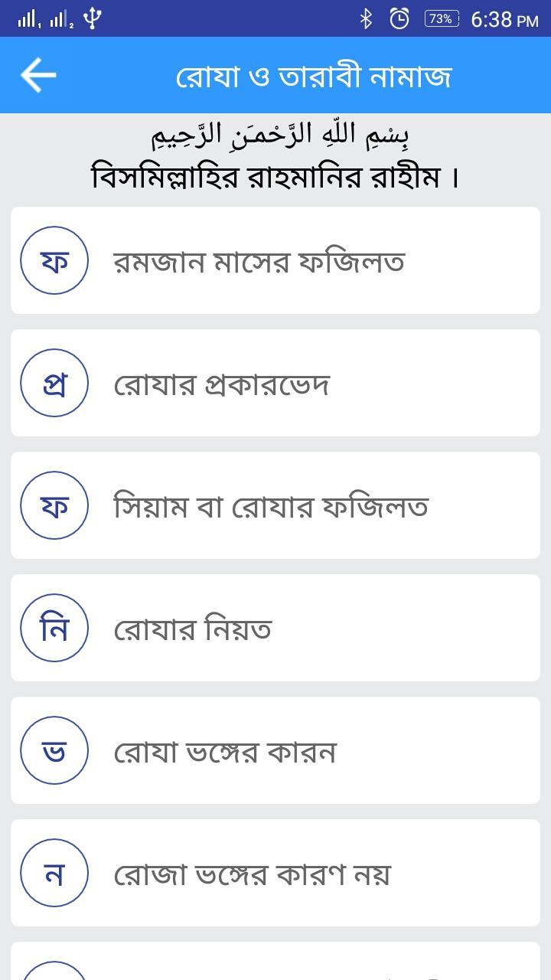Tap the circular ন icon
The height and width of the screenshot is (980, 551).
(x=54, y=873)
